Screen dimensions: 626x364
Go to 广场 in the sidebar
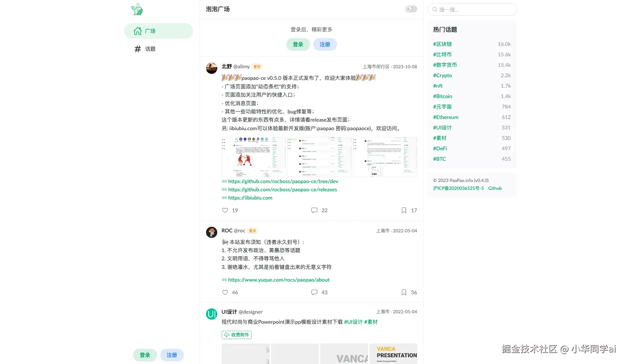pyautogui.click(x=159, y=31)
